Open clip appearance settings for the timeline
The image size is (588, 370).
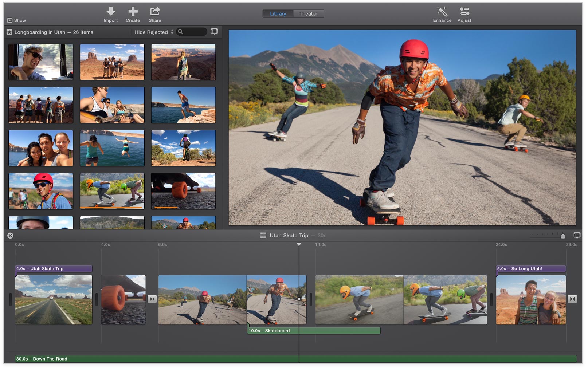[x=577, y=235]
